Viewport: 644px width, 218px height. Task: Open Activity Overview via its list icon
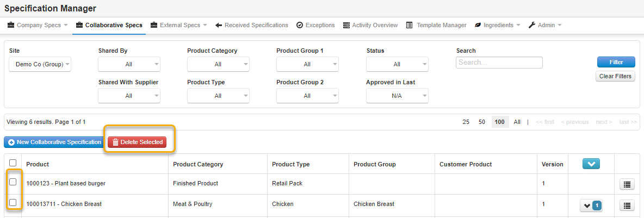[x=346, y=25]
